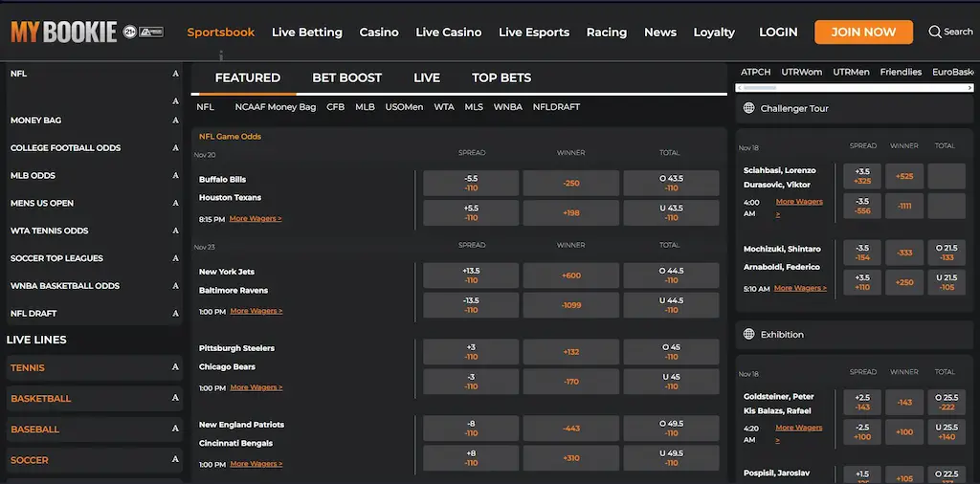Open More Wagers for Patriots vs Bengals
Screen dimensions: 980x484
pyautogui.click(x=256, y=464)
